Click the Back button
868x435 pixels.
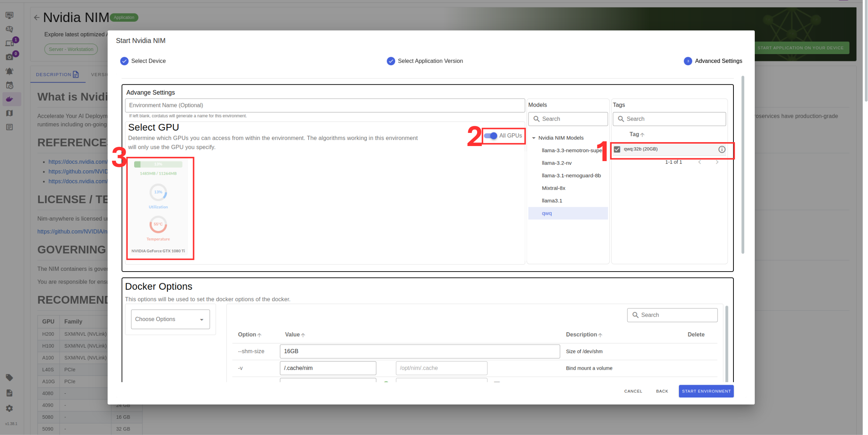point(662,391)
